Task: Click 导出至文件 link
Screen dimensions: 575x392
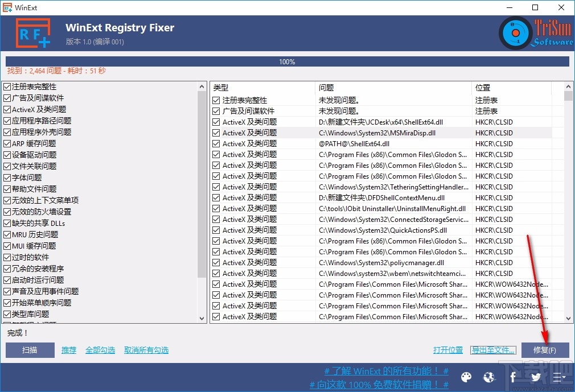Action: click(x=493, y=350)
